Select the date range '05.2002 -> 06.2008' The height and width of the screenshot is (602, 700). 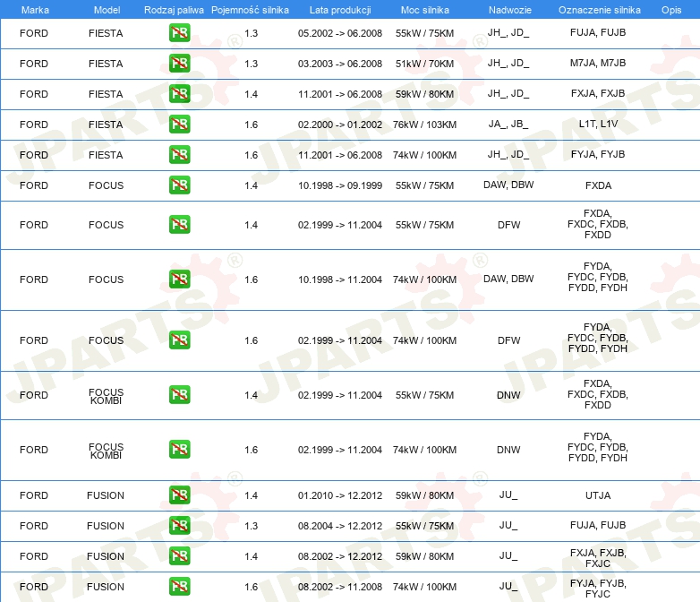(x=340, y=33)
